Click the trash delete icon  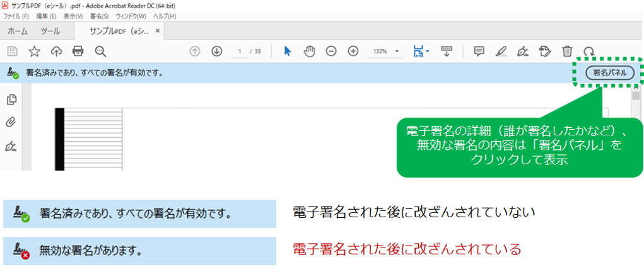(567, 51)
